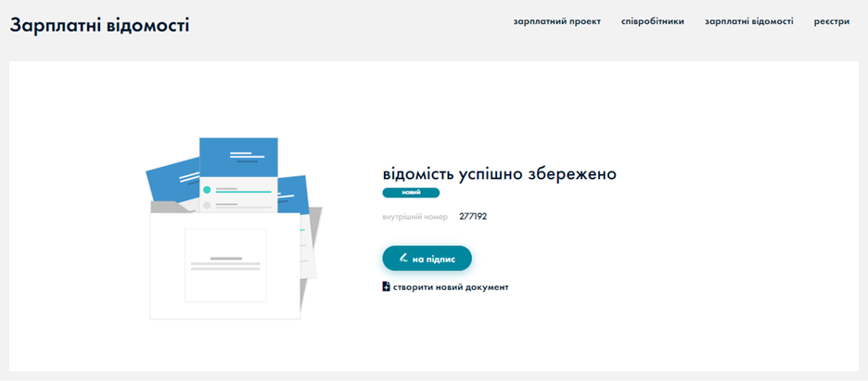
Task: Click the internal number 277192
Action: 473,217
